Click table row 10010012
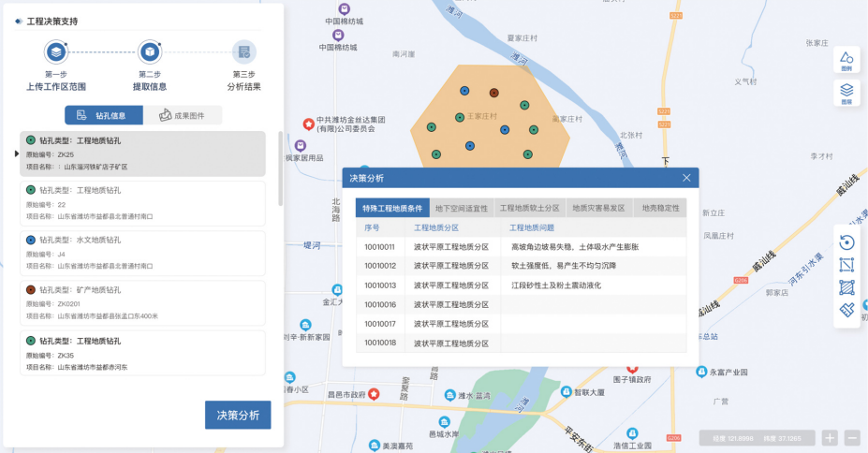This screenshot has width=868, height=453. pyautogui.click(x=521, y=266)
